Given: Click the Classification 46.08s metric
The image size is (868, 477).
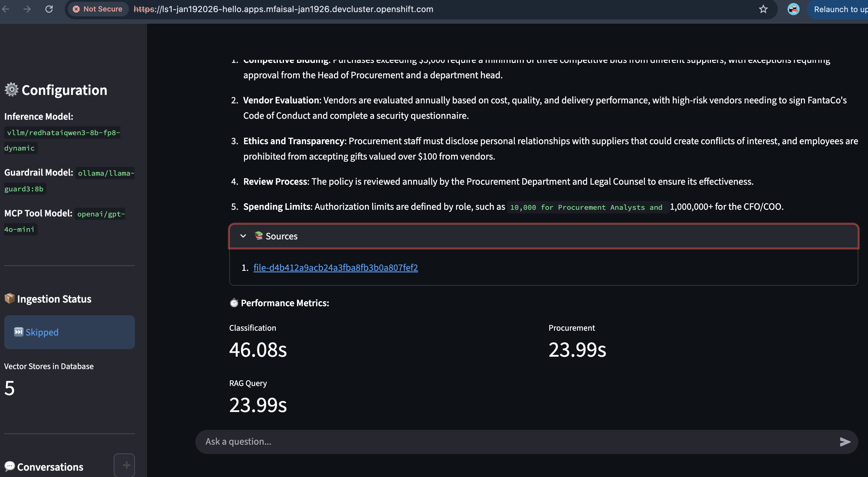Looking at the screenshot, I should pos(258,349).
